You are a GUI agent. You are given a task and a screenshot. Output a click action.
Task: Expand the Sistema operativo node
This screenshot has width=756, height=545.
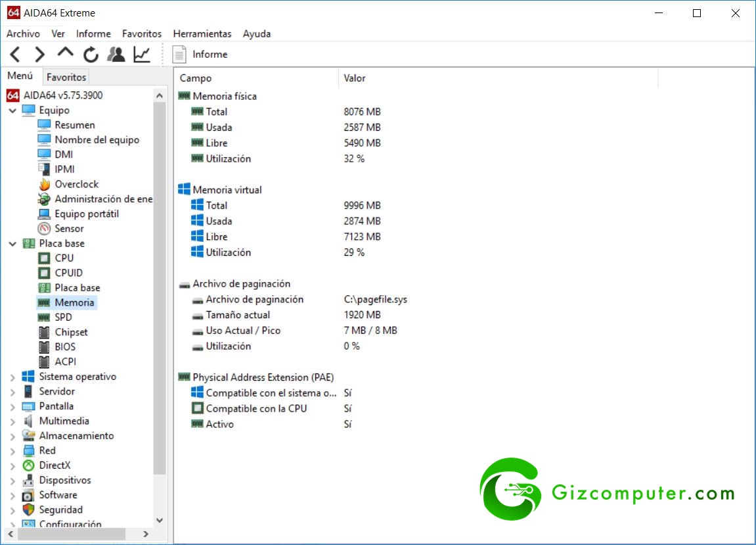12,377
